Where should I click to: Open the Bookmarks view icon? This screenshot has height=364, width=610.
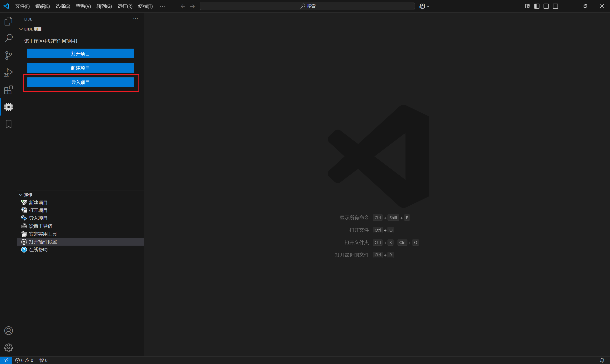8,124
